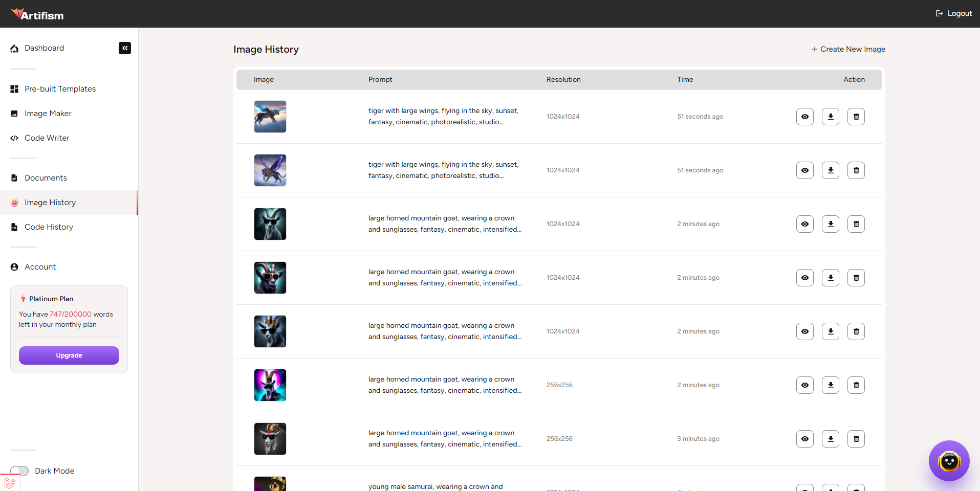Delete the first tiger image with its trash icon
980x491 pixels.
pyautogui.click(x=856, y=117)
